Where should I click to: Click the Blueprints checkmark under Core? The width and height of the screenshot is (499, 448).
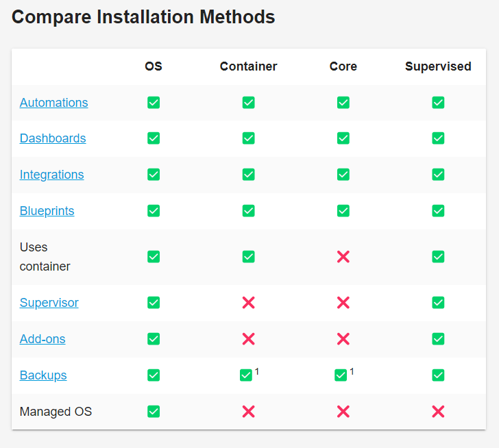pyautogui.click(x=343, y=211)
